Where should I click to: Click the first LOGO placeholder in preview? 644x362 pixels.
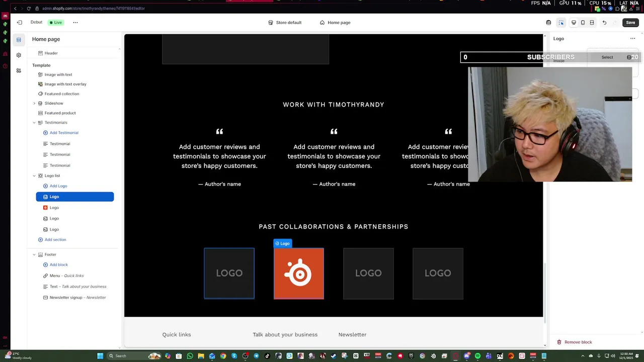click(229, 273)
